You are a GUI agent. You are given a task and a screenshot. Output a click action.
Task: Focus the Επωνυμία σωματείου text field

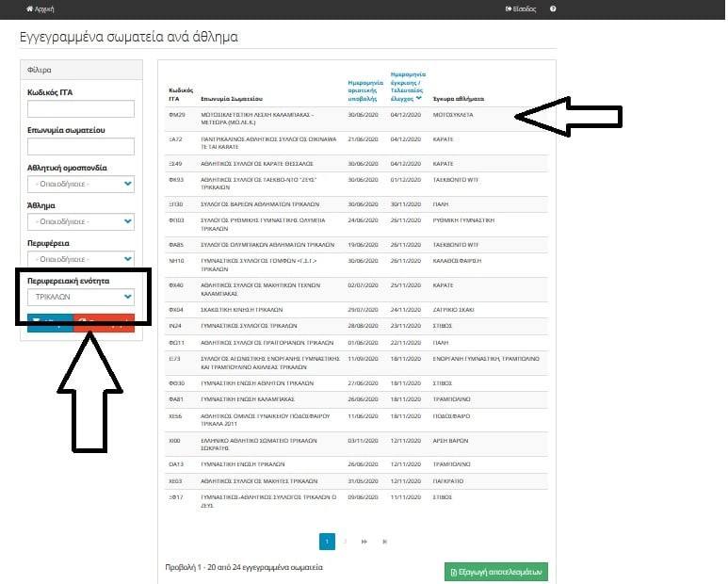[x=81, y=146]
